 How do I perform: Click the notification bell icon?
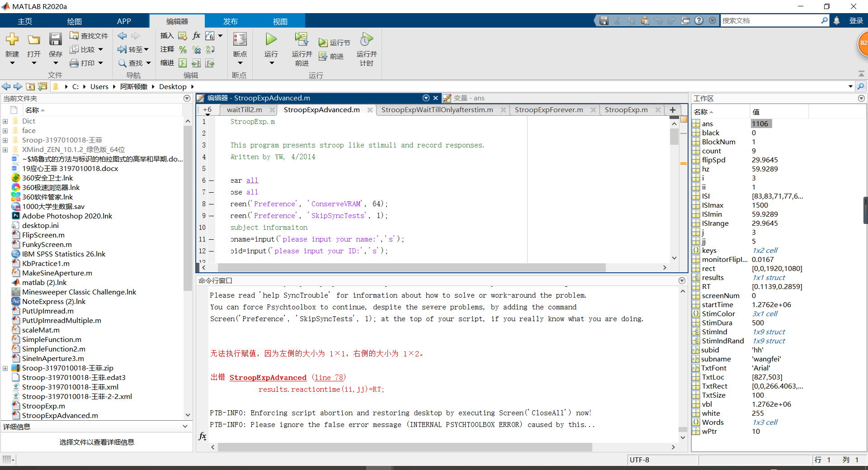tap(837, 20)
